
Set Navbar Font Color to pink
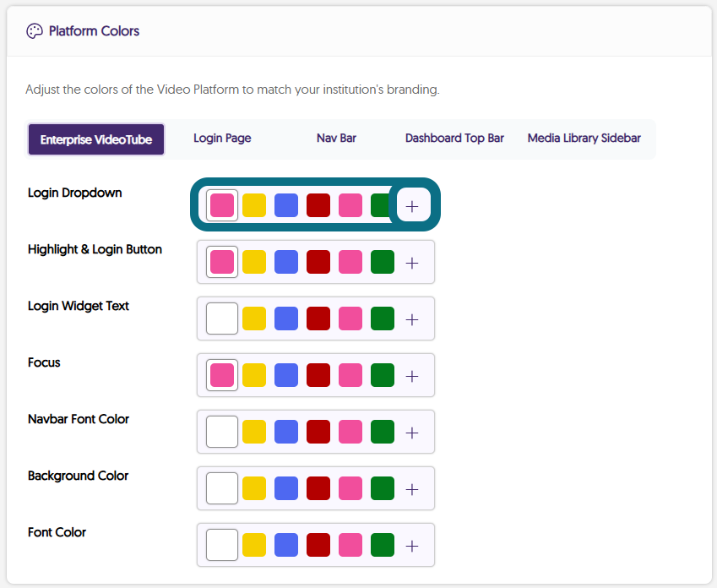coord(350,432)
